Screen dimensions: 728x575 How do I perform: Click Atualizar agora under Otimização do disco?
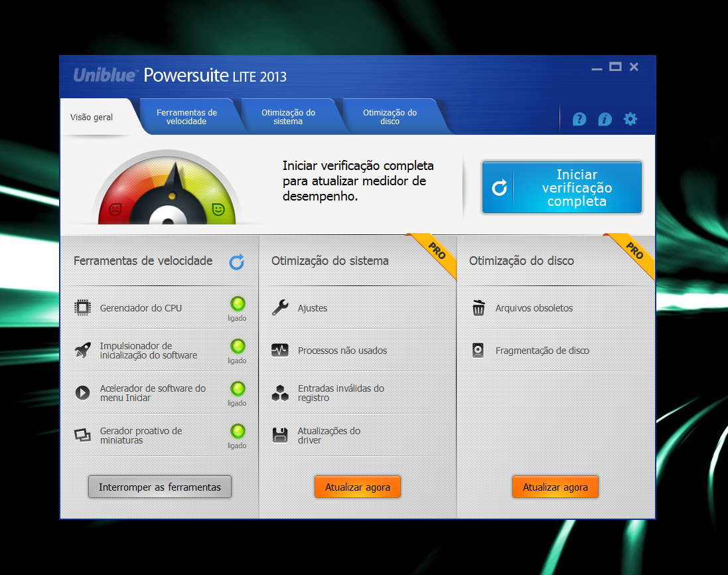click(x=555, y=487)
